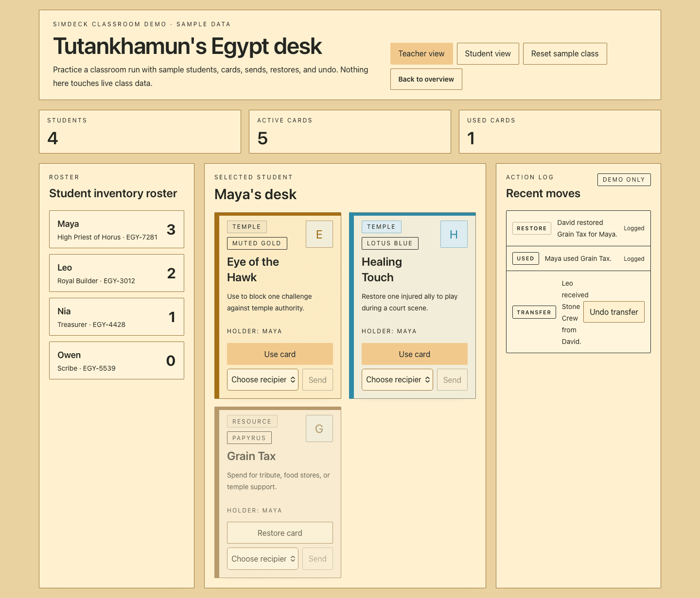Image resolution: width=700 pixels, height=598 pixels.
Task: Click the Students count tile
Action: 140,132
